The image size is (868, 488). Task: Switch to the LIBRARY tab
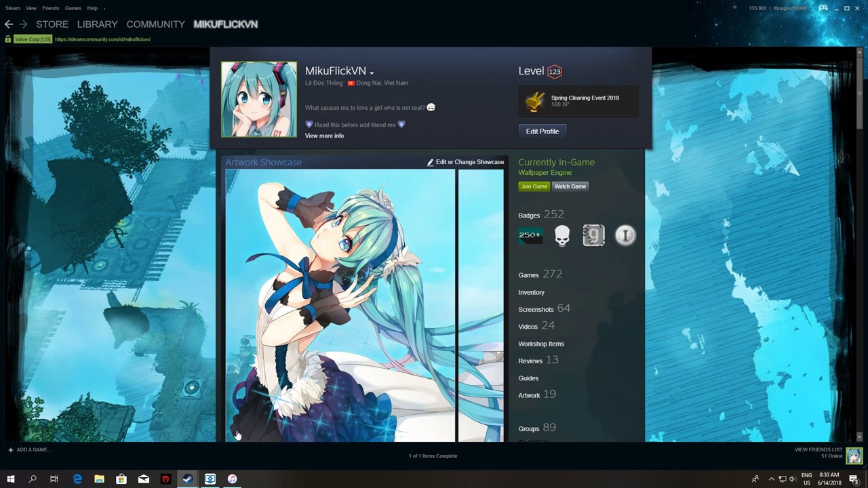tap(97, 24)
